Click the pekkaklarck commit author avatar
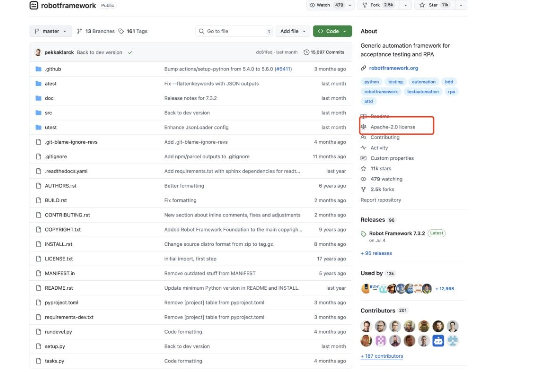This screenshot has height=372, width=540. coord(38,52)
